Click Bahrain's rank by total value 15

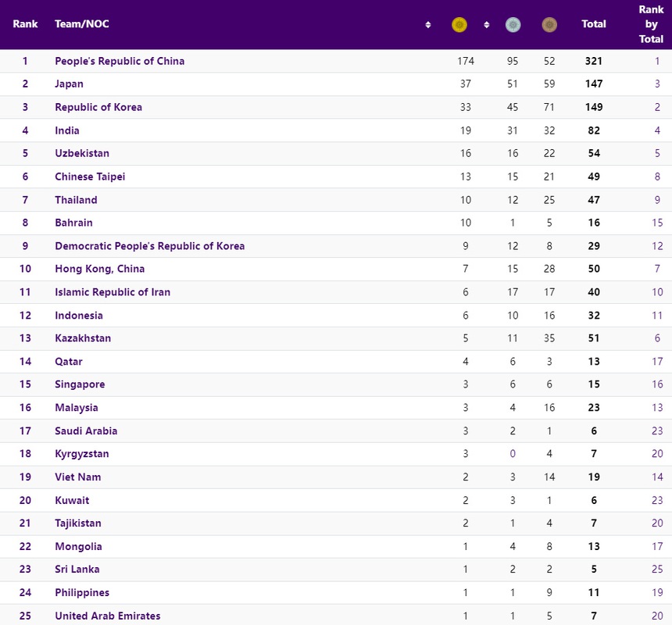[x=657, y=223]
